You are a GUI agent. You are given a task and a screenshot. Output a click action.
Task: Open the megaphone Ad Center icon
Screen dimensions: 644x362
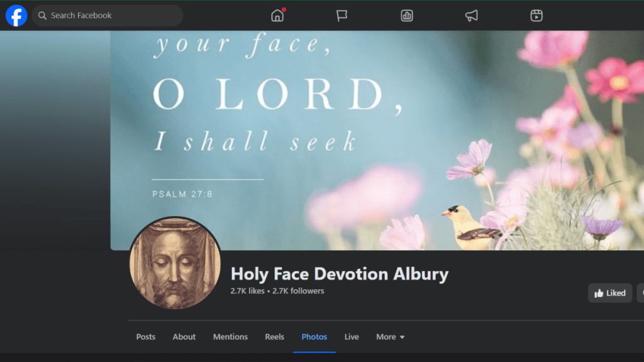pos(472,16)
